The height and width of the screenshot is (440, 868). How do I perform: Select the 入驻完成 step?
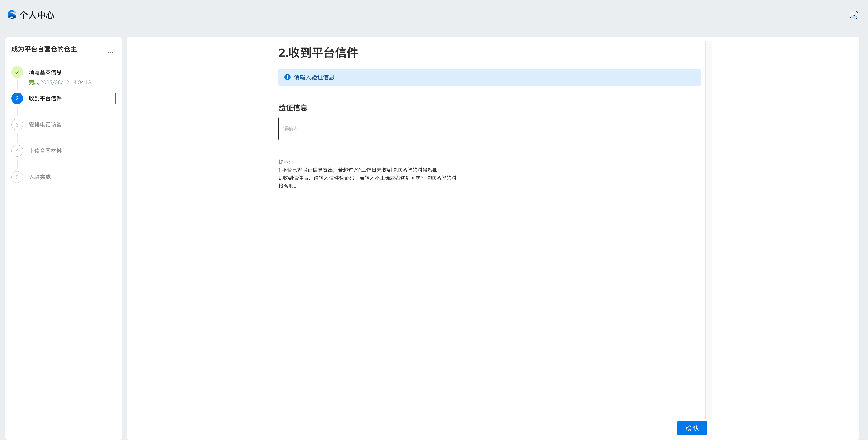coord(40,177)
